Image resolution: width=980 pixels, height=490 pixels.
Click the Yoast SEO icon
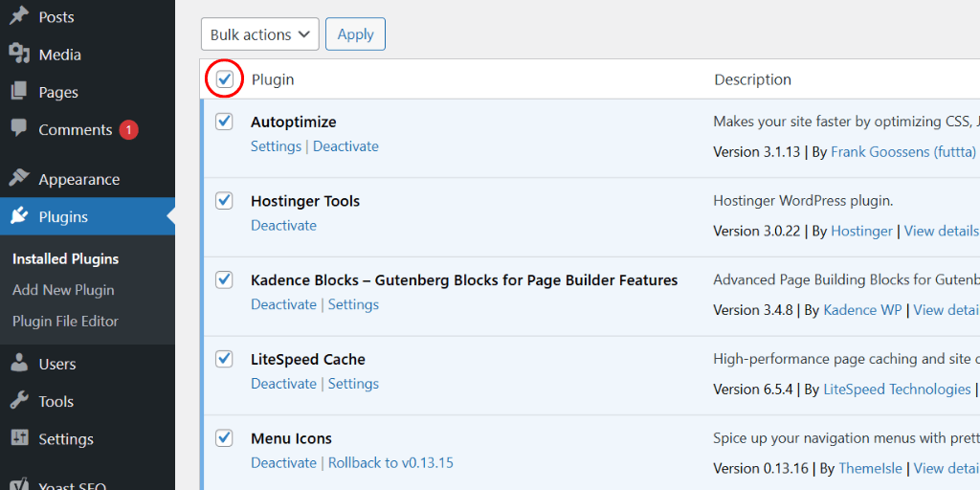click(19, 484)
